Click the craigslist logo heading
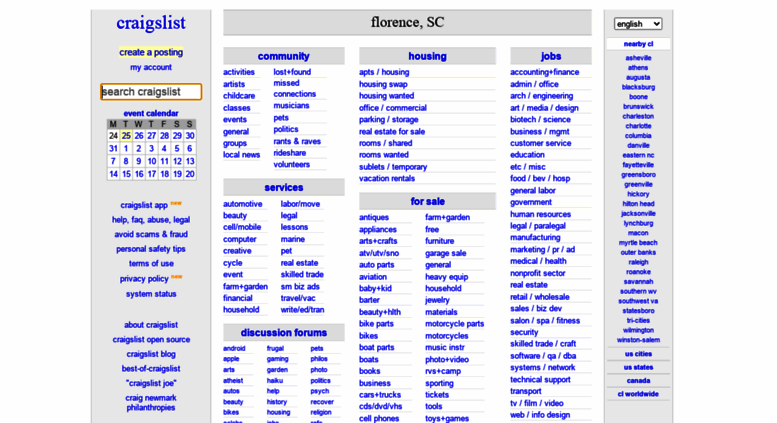The height and width of the screenshot is (423, 777). (x=151, y=23)
